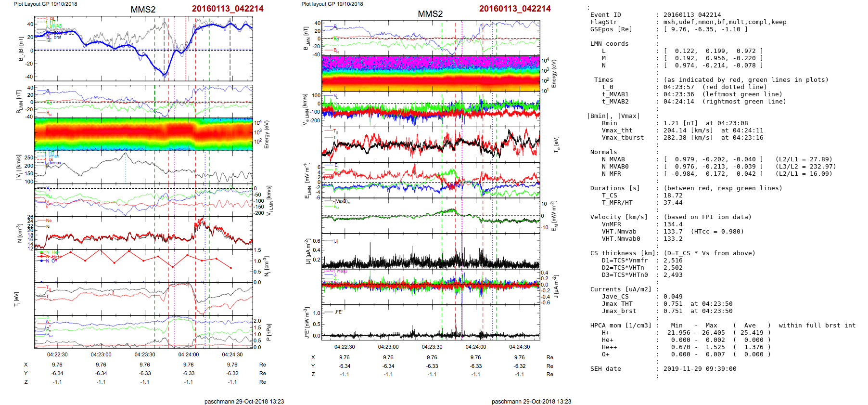Click the electron energy spectrogram in the right plot
This screenshot has width=868, height=405.
coord(431,73)
